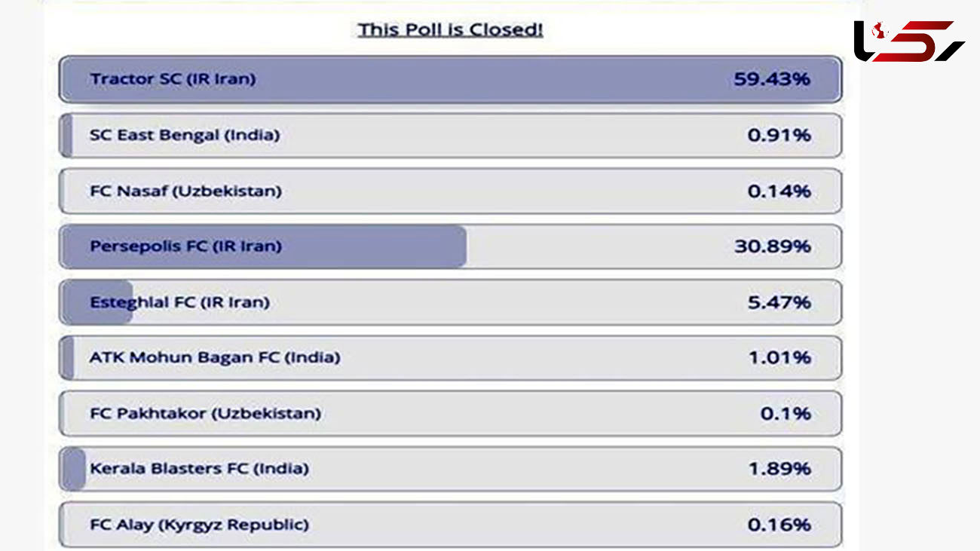Choose the Esteghlal FC (IR Iran) row

click(x=450, y=302)
